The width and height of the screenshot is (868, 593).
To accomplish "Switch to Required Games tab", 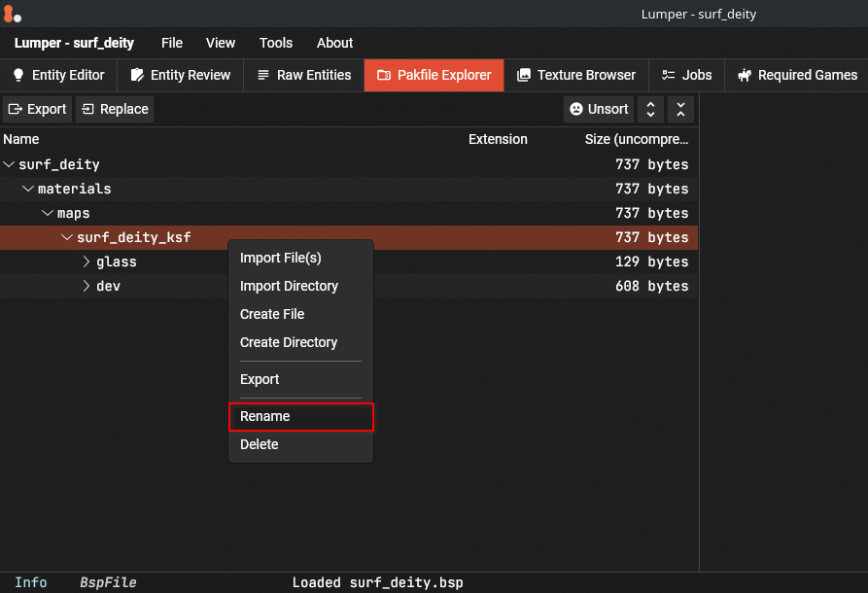I will [797, 75].
